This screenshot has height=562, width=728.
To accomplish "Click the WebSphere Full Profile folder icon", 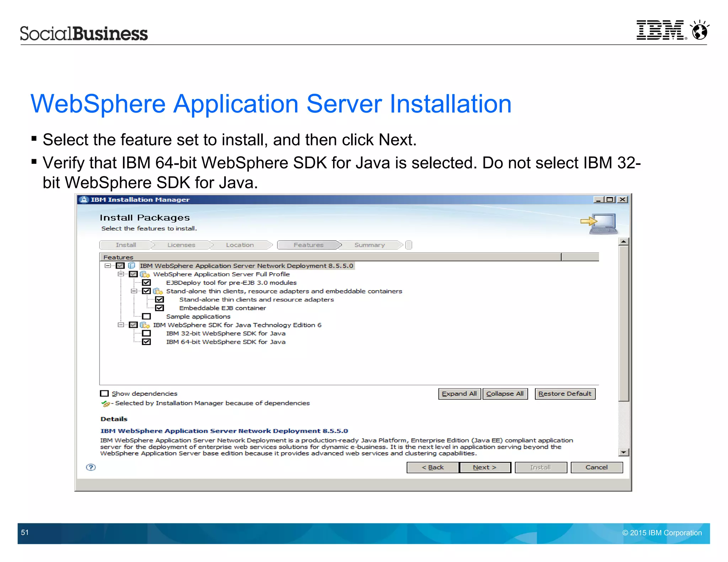I will pyautogui.click(x=145, y=274).
